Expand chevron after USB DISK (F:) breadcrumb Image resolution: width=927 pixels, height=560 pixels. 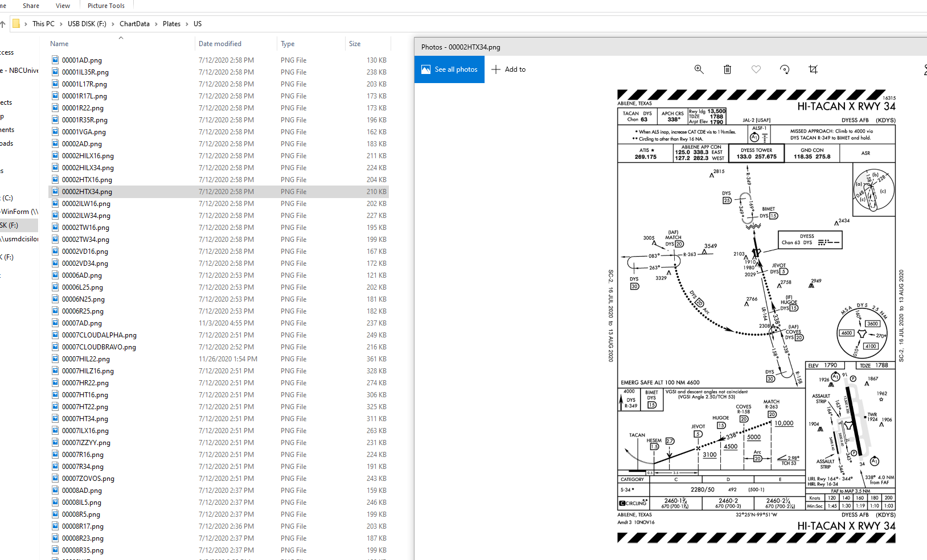click(113, 24)
